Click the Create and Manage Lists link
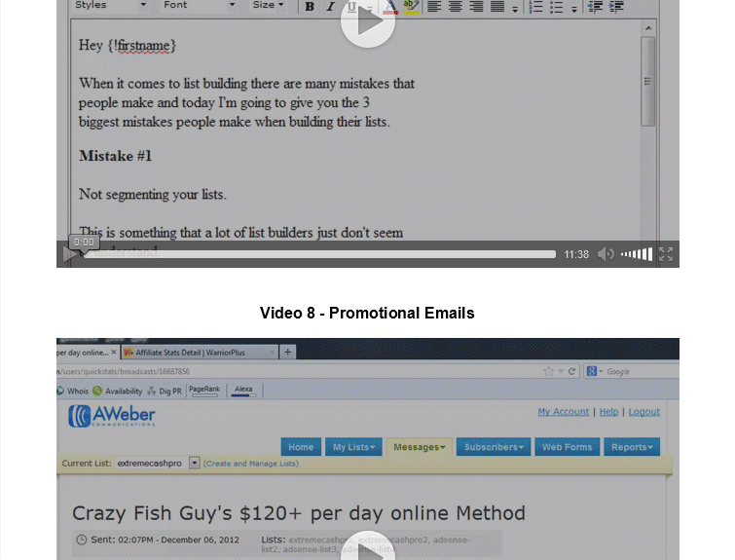Image resolution: width=735 pixels, height=560 pixels. pos(251,464)
